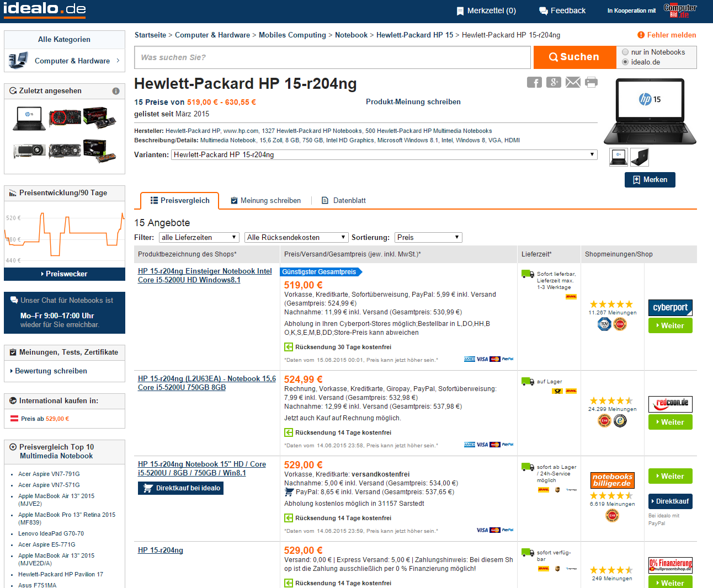Click the '11.267 Meinungen' cyberport review count
This screenshot has height=588, width=713.
(612, 313)
